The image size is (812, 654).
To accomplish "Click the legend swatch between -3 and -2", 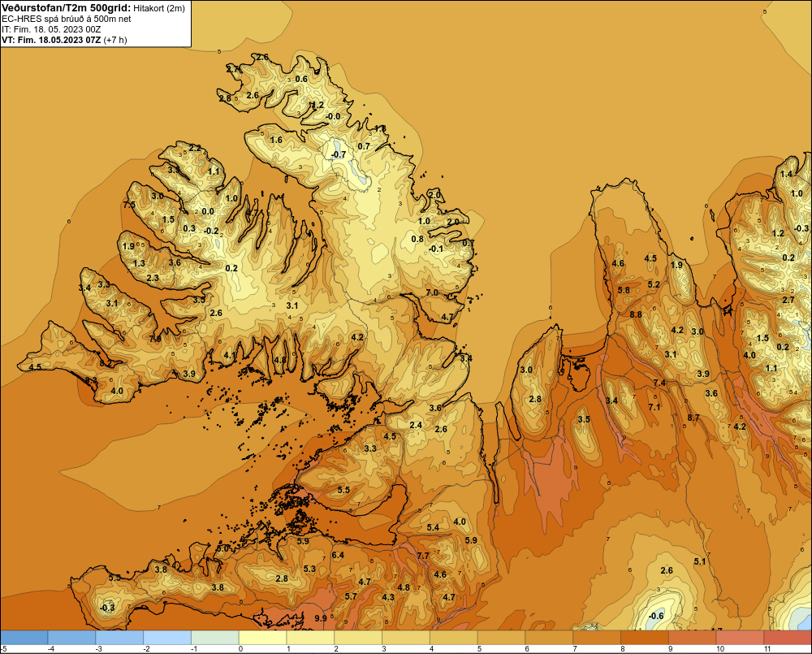I will click(119, 637).
